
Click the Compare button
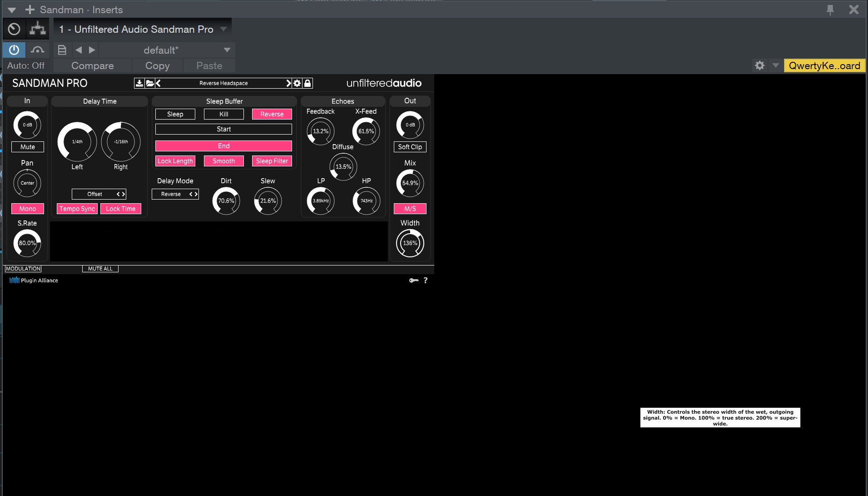(93, 65)
